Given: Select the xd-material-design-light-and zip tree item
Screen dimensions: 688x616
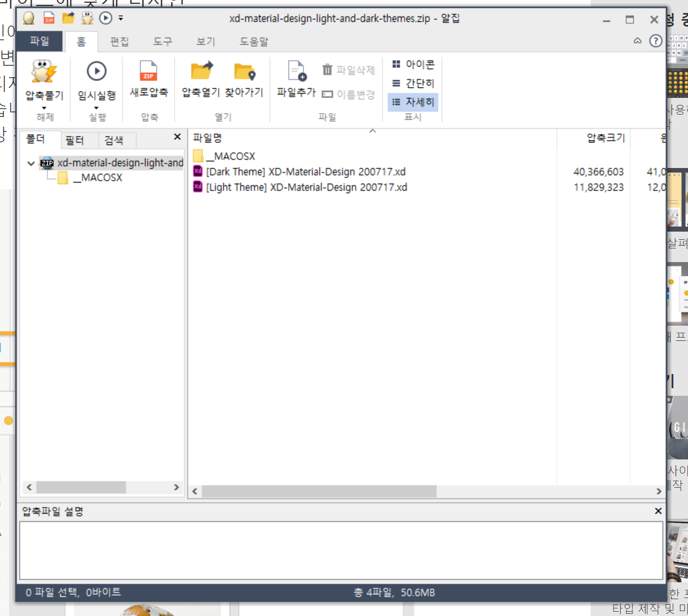Looking at the screenshot, I should (x=112, y=163).
